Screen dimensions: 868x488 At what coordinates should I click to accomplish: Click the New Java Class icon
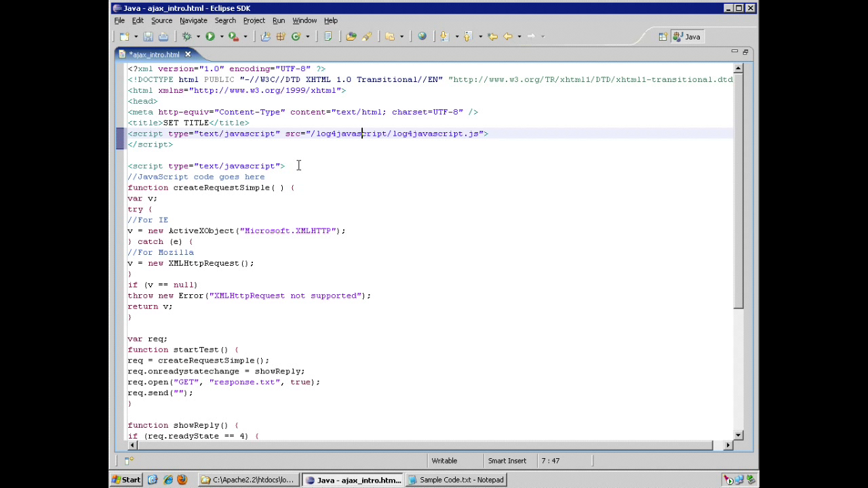(x=296, y=37)
